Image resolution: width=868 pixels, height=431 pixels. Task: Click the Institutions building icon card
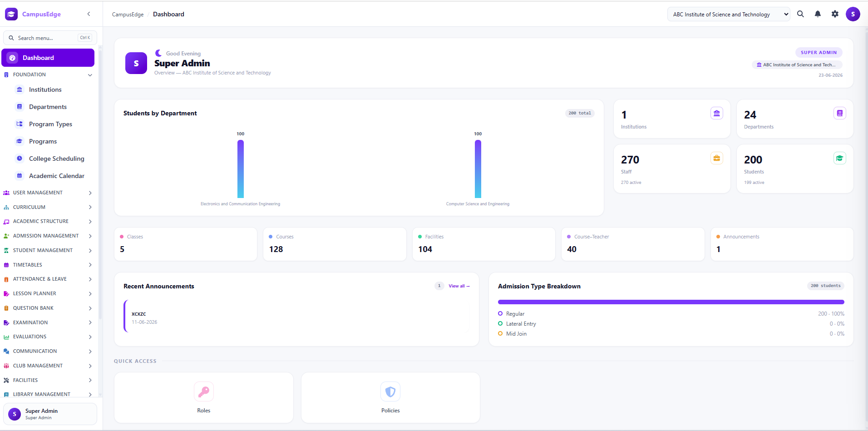(x=717, y=113)
